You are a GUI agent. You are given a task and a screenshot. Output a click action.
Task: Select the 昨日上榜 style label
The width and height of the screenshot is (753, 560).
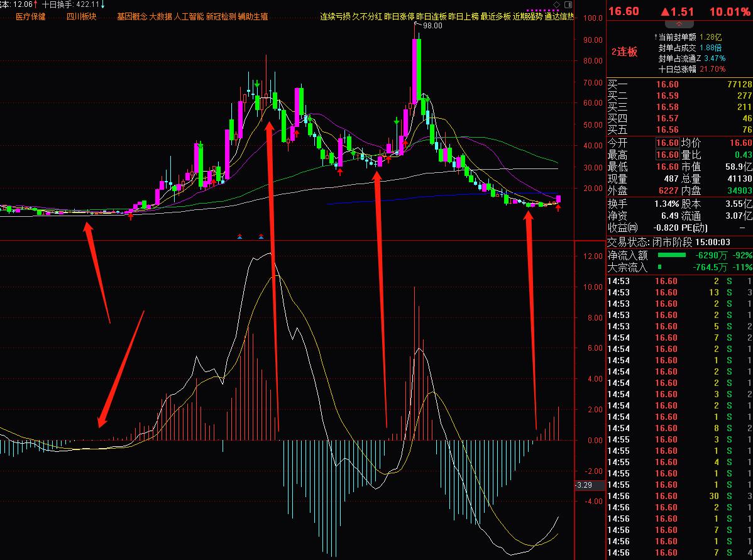(x=463, y=16)
